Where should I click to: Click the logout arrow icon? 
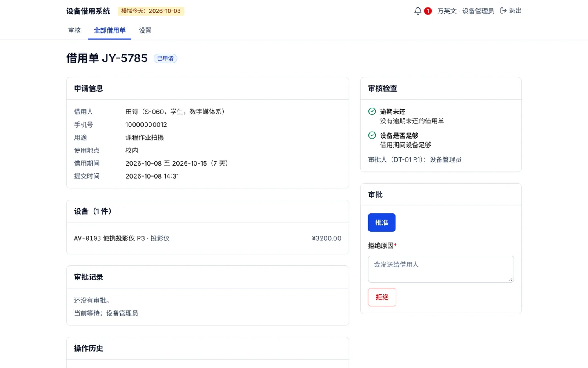[503, 11]
